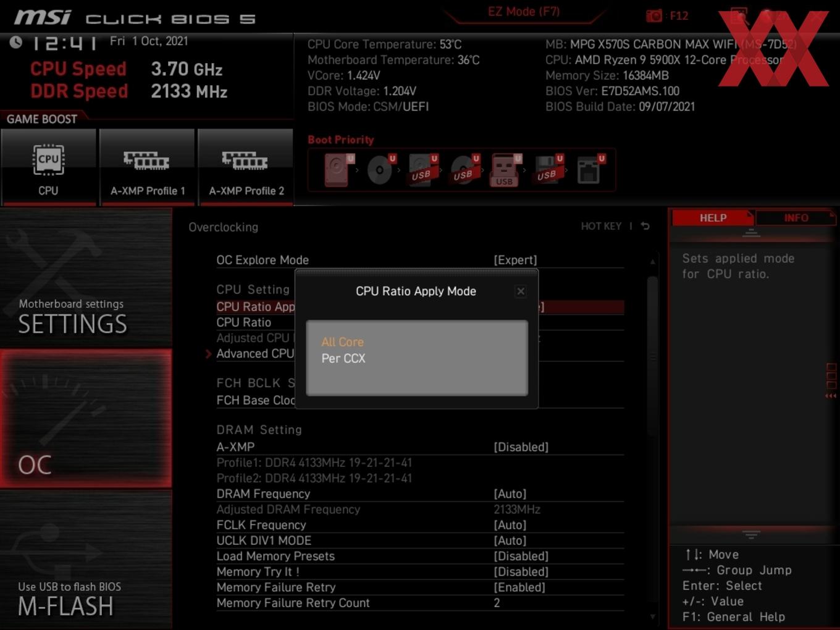Screen dimensions: 840x630
Task: Click the CPU Speed 3.70 GHz readout
Action: click(x=126, y=69)
